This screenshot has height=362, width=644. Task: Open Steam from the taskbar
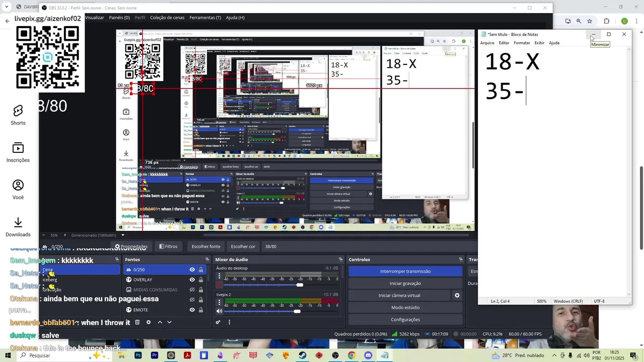(x=302, y=355)
